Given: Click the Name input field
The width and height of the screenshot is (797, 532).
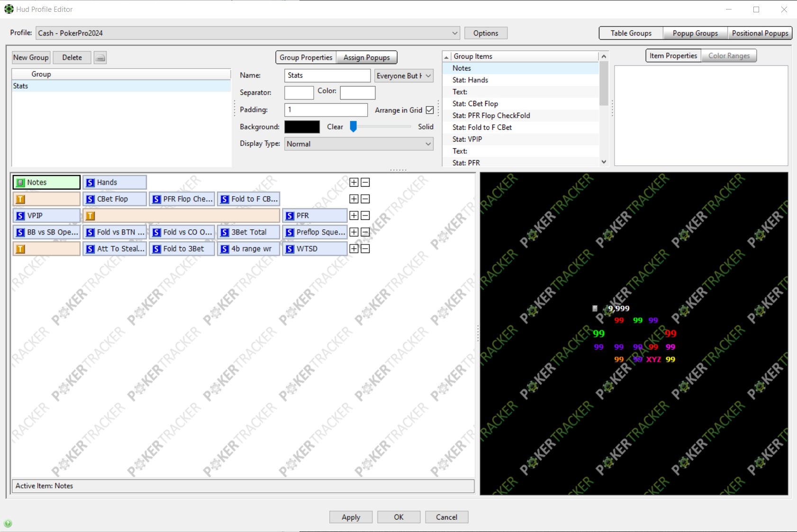Looking at the screenshot, I should click(x=327, y=76).
